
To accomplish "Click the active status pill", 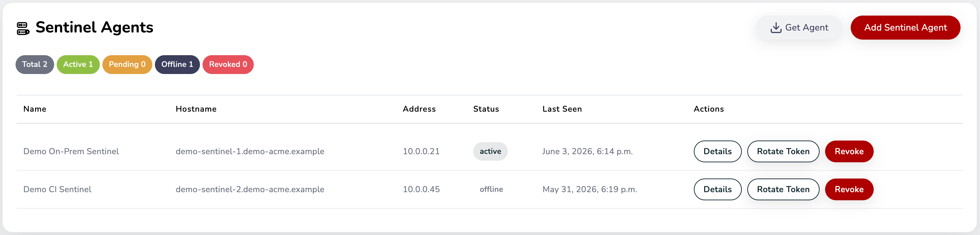I will pos(490,151).
